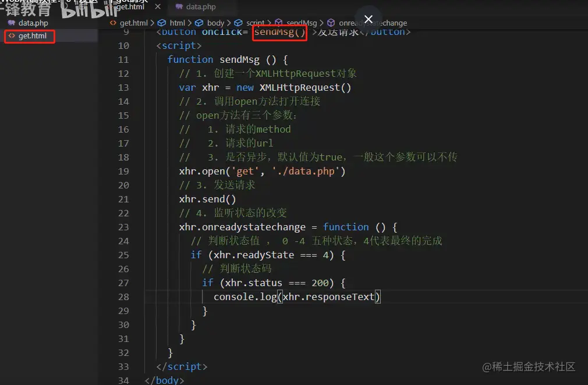Screen dimensions: 588x385
Task: Click the '判断状态码' comment on line 26
Action: (245, 269)
